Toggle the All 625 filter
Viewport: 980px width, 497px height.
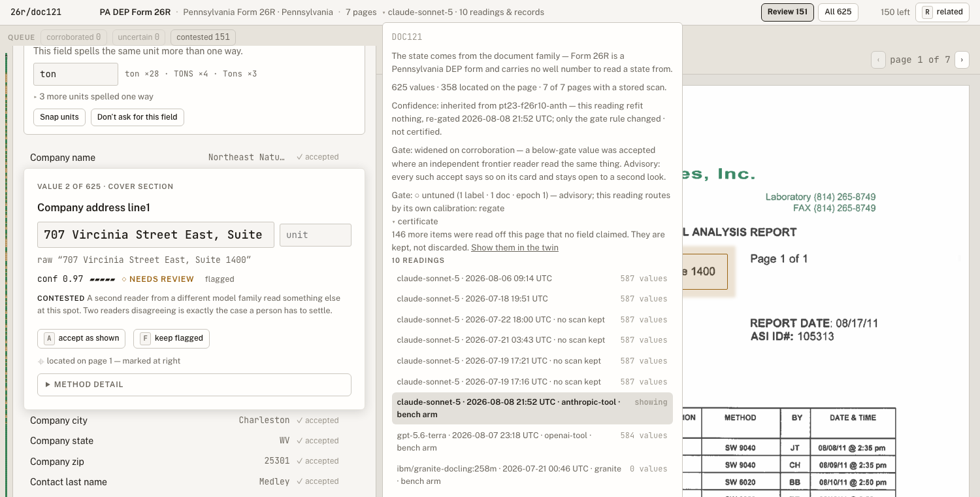838,12
